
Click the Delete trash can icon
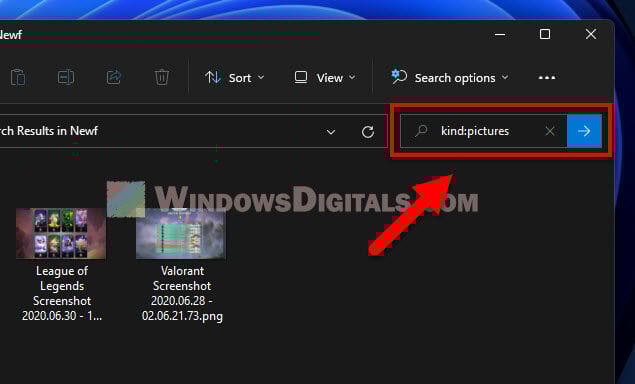[162, 77]
